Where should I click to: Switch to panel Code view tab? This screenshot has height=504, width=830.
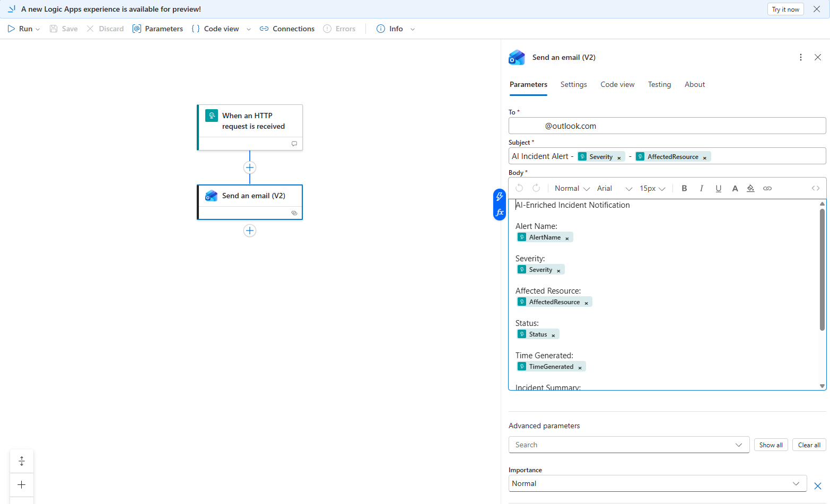tap(617, 84)
